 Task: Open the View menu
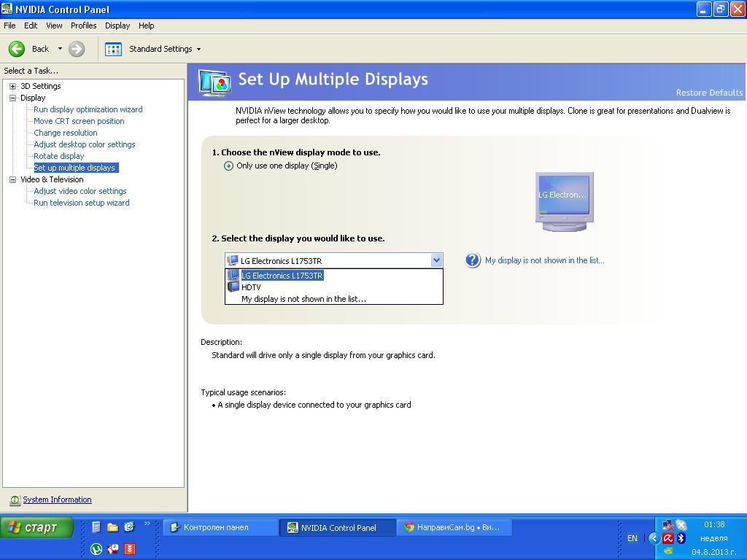[54, 26]
